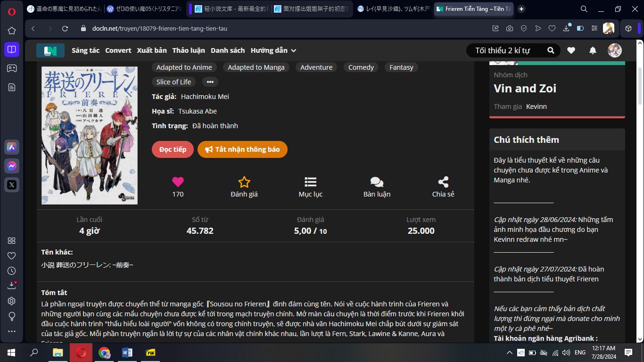
Task: Open browser downloads in toolbar
Action: [567, 28]
